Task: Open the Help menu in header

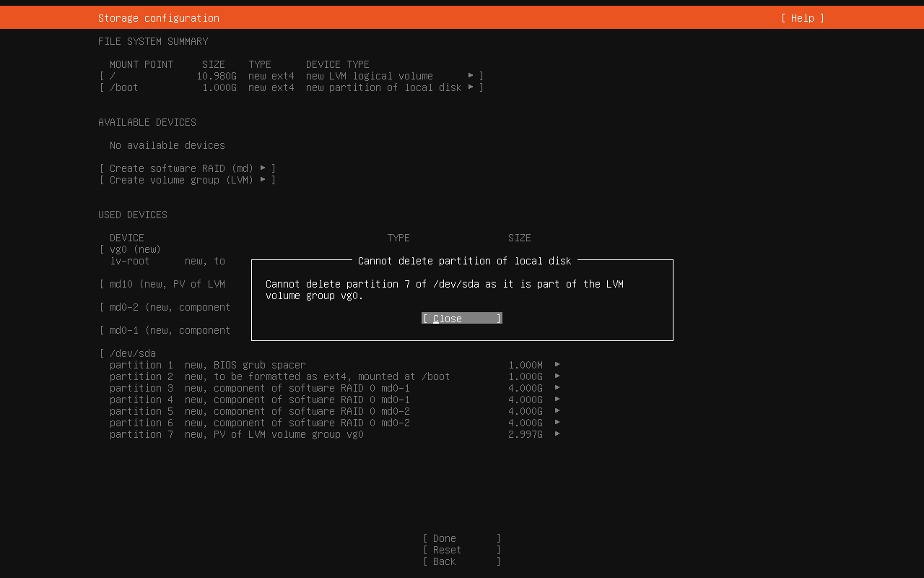Action: click(802, 18)
